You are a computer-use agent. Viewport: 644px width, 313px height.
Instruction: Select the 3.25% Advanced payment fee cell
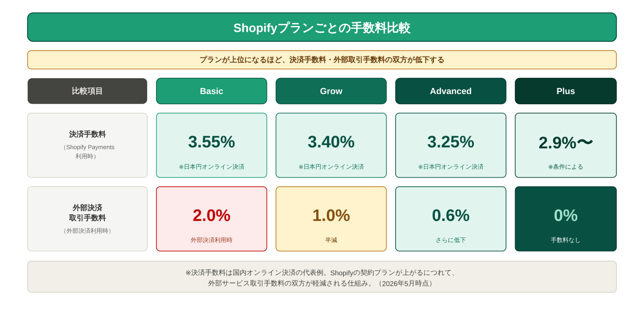coord(451,145)
